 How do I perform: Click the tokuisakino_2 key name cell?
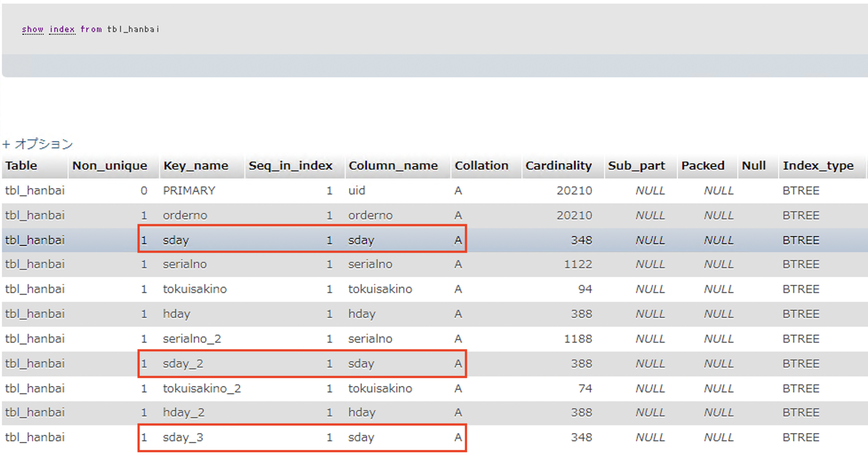202,389
